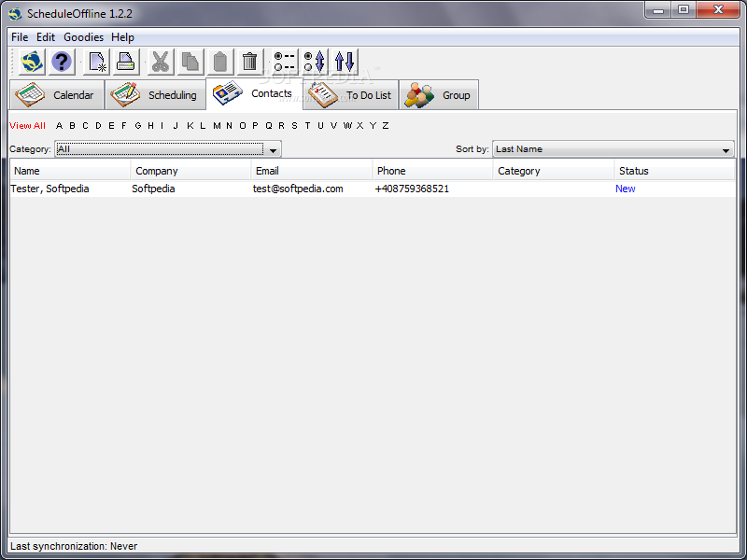Click the print toolbar icon

(x=126, y=62)
